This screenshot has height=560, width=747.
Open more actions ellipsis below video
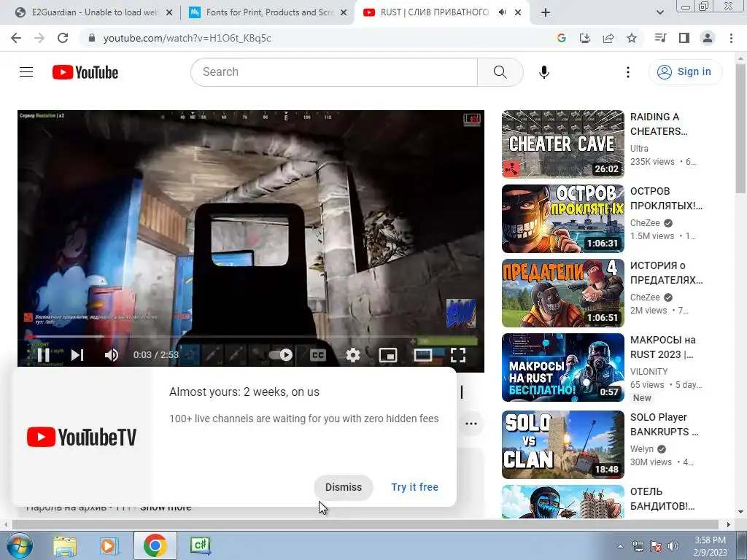471,424
